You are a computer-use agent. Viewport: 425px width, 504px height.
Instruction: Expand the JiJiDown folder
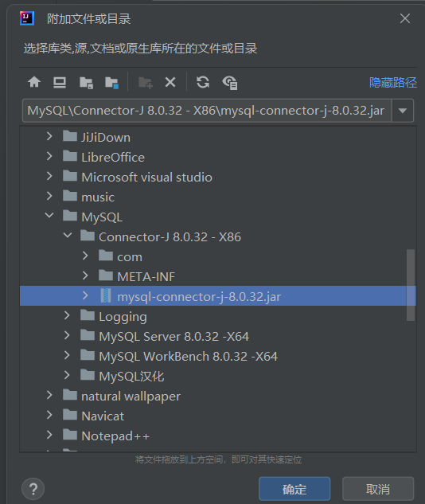click(x=49, y=136)
